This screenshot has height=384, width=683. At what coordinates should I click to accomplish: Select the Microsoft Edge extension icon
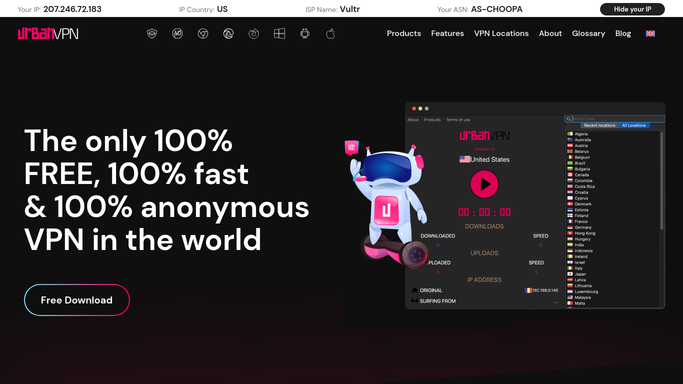tap(228, 34)
